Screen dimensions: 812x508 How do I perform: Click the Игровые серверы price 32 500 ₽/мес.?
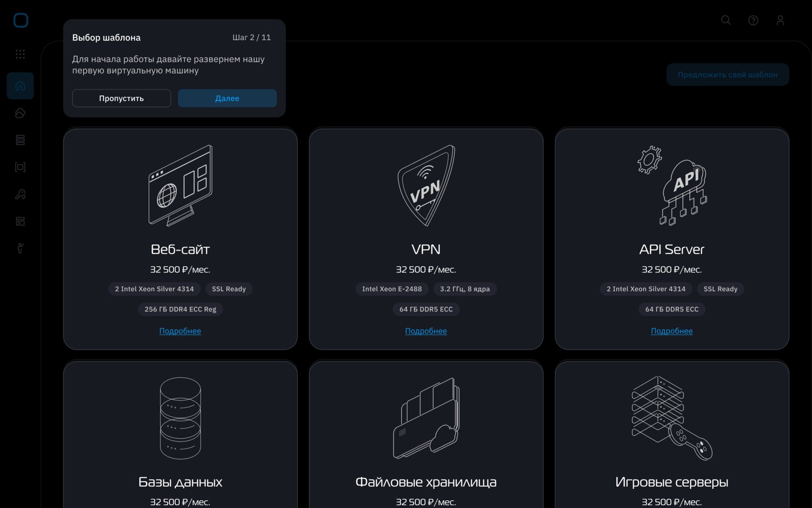672,502
